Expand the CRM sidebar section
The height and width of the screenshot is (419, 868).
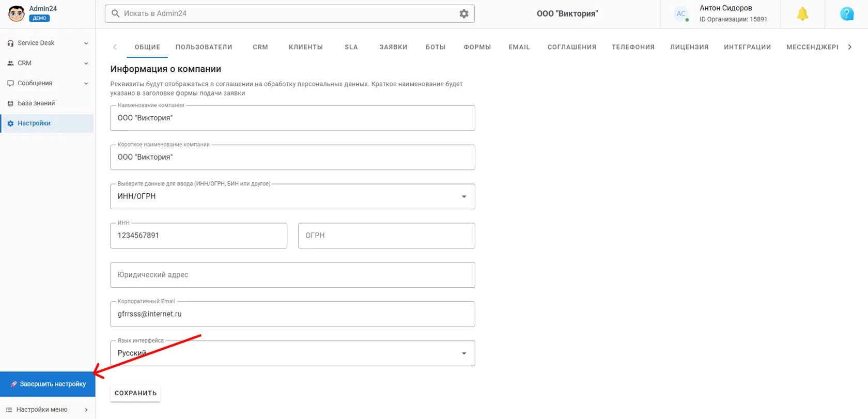[x=48, y=63]
